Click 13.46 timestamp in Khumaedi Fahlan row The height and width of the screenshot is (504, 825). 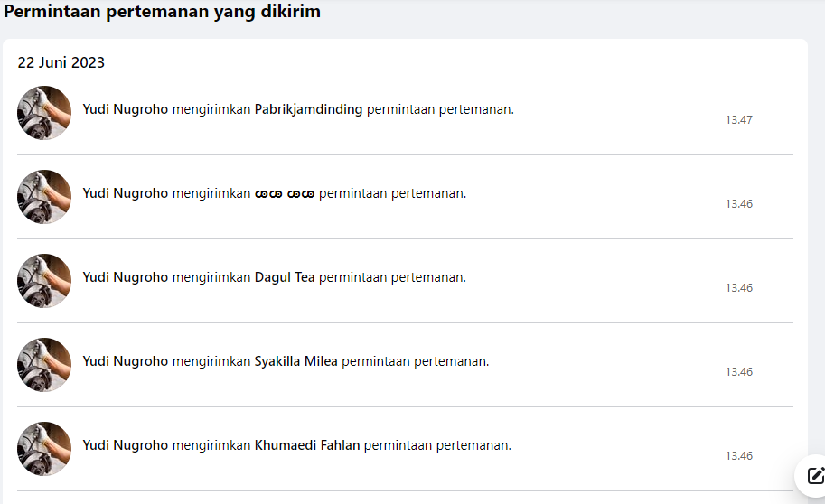739,455
